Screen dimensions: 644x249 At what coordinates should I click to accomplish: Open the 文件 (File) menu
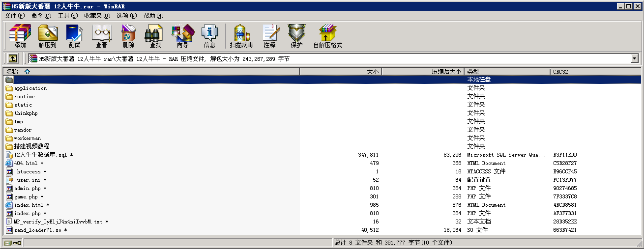(x=14, y=16)
